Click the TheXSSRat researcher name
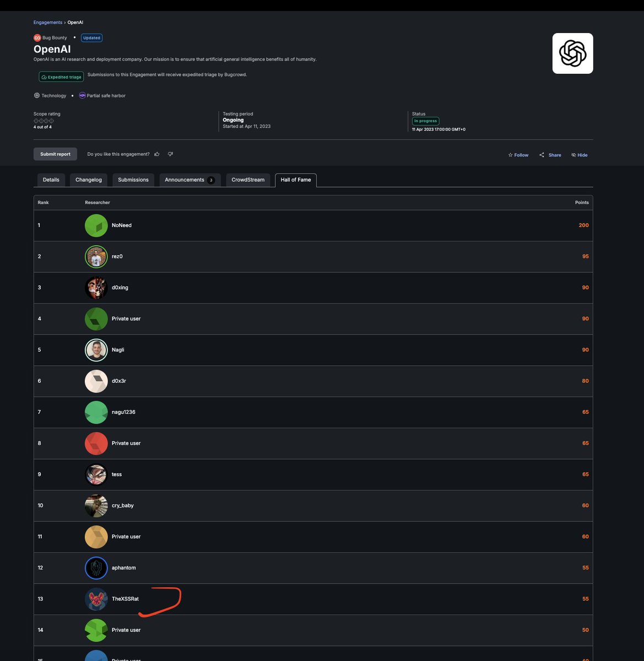644x661 pixels. 125,599
